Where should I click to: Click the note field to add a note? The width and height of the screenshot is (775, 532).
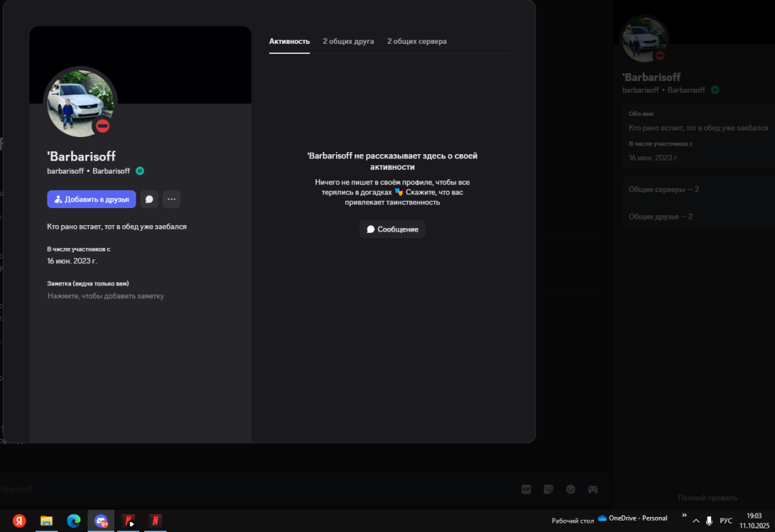tap(105, 296)
